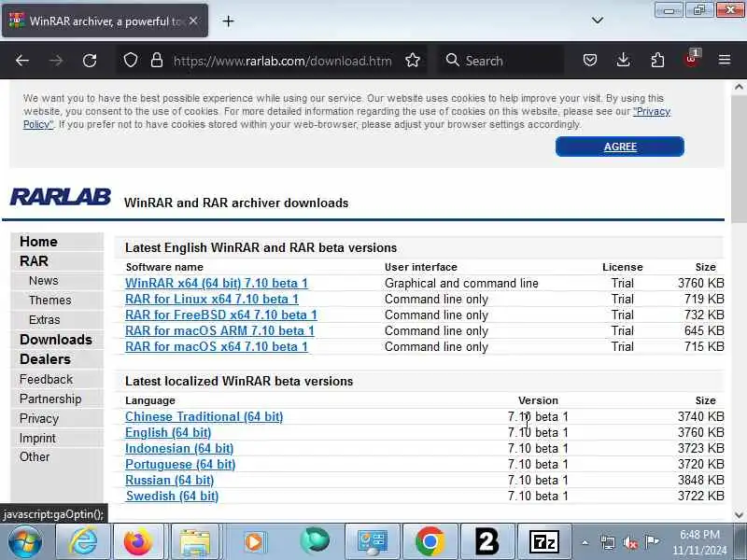Launch Google Chrome from taskbar
The image size is (747, 560).
click(x=430, y=542)
